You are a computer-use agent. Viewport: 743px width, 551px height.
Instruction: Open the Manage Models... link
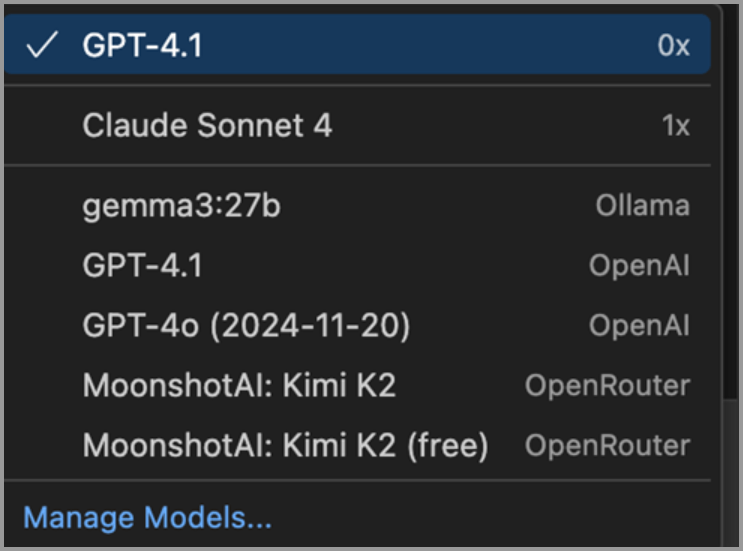coord(147,518)
